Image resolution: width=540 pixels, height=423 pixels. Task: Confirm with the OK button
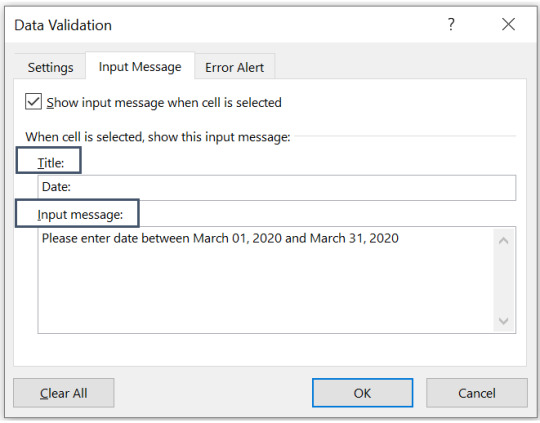tap(362, 393)
